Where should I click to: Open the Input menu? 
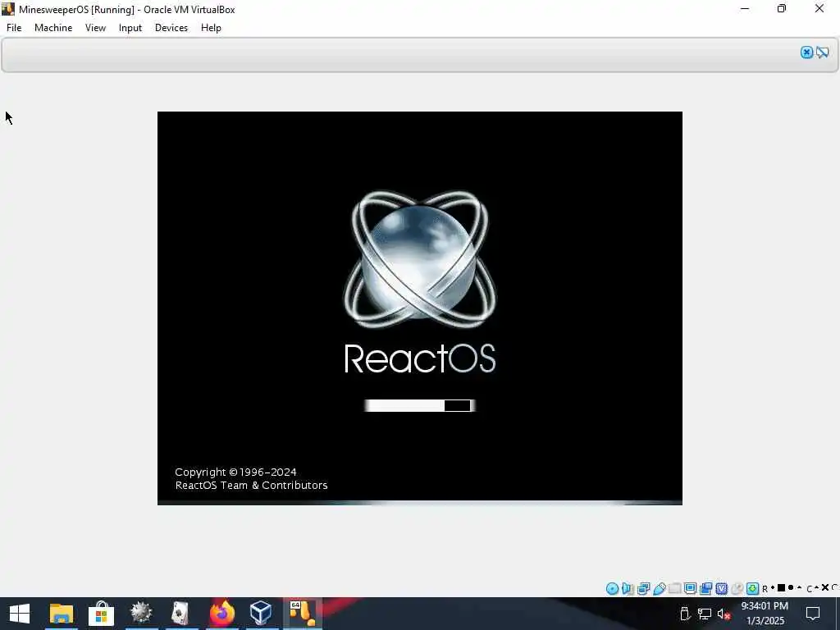tap(130, 28)
